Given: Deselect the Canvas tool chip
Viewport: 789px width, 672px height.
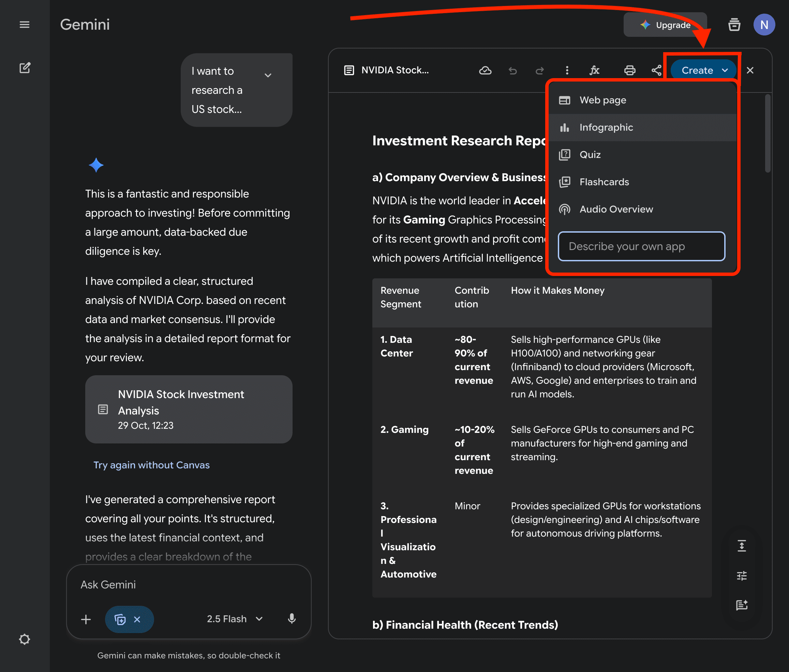Looking at the screenshot, I should tap(137, 619).
